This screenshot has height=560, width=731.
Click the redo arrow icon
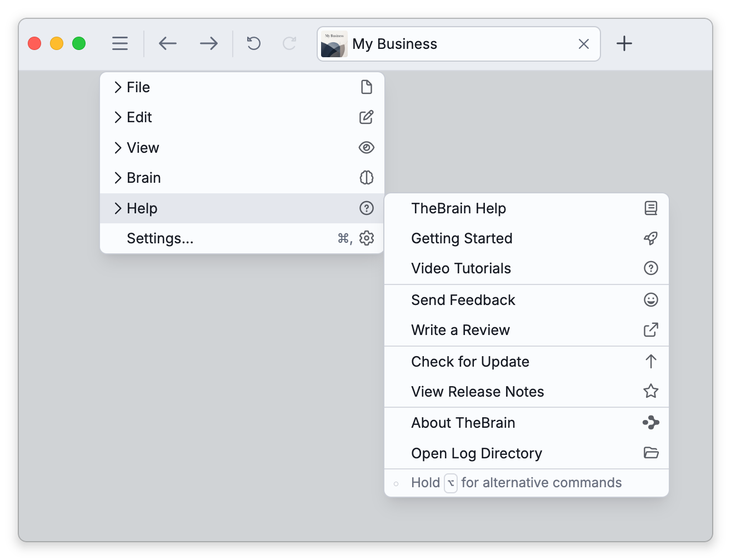coord(289,43)
